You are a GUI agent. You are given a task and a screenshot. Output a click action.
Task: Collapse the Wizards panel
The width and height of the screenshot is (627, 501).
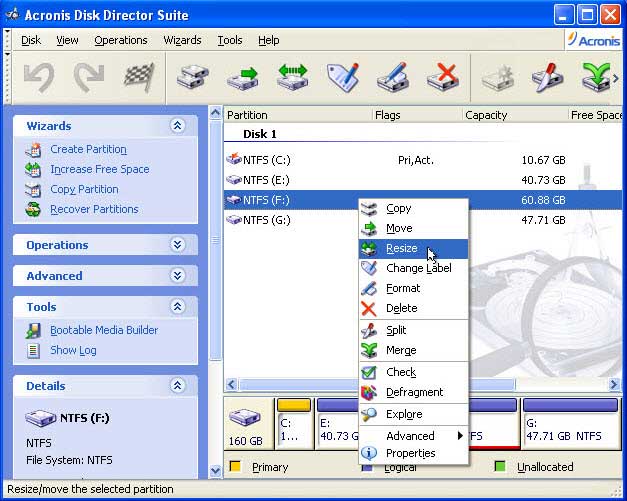(x=178, y=126)
